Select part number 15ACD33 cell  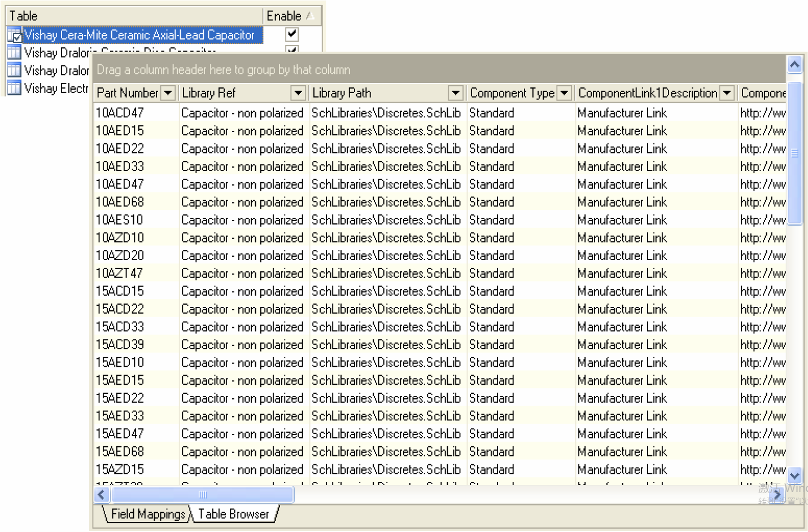tap(136, 327)
